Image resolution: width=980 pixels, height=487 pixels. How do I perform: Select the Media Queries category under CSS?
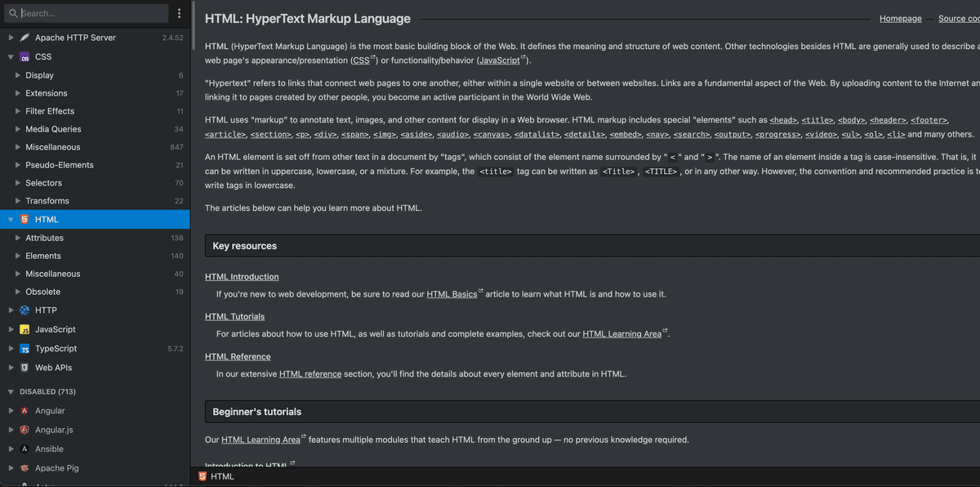tap(53, 129)
